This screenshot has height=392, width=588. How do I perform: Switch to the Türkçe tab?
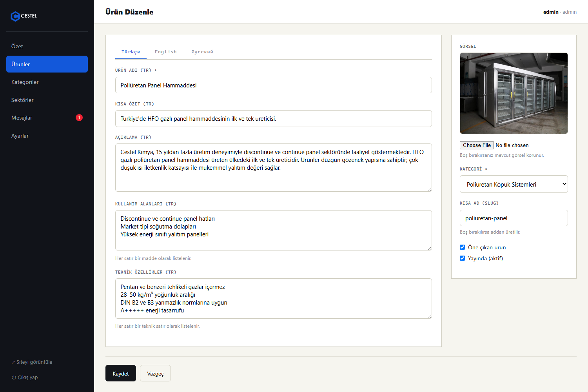tap(131, 52)
